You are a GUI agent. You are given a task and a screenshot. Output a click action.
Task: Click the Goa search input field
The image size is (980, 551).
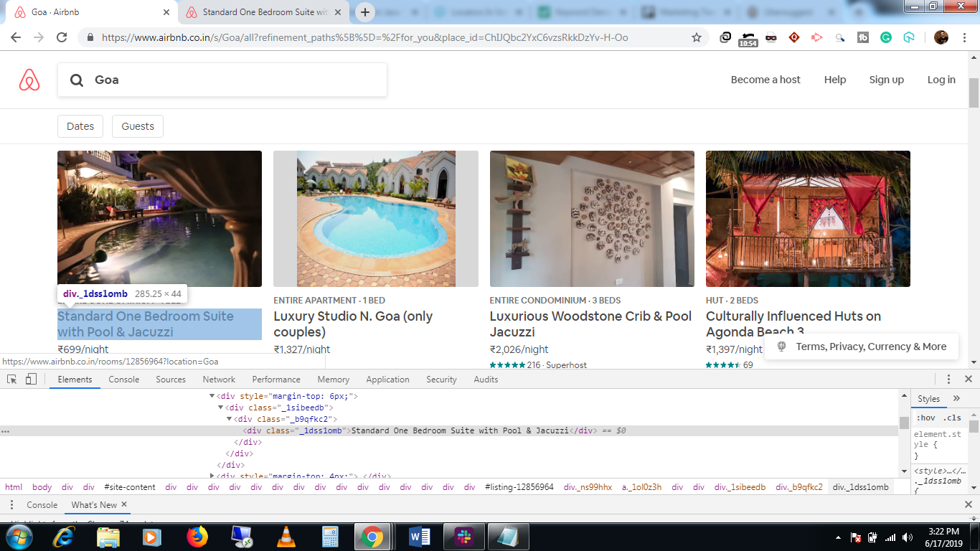point(222,80)
